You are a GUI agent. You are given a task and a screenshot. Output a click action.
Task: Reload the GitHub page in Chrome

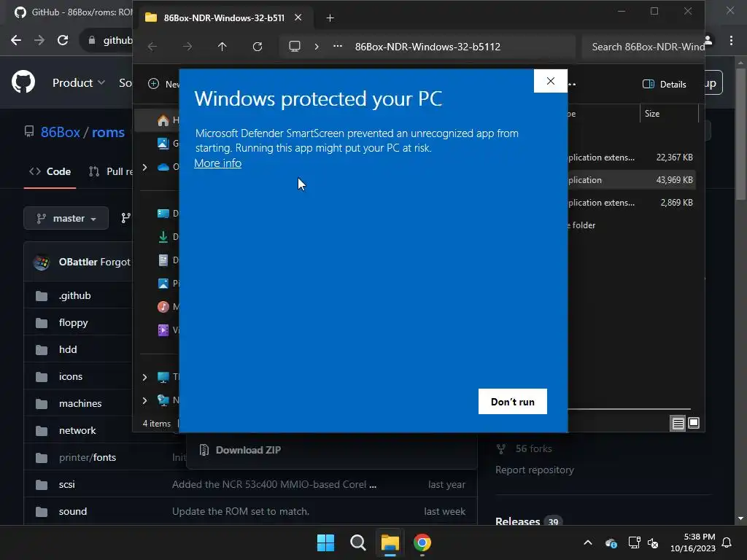click(x=63, y=41)
